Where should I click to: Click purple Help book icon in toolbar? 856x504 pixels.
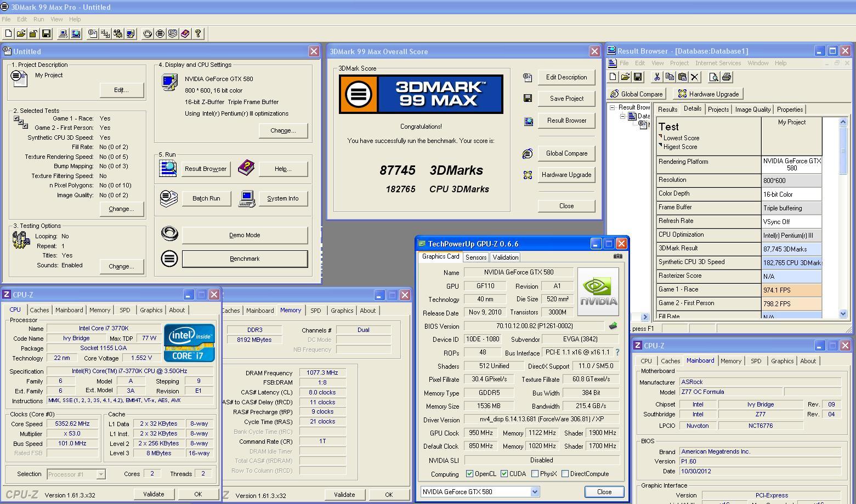click(185, 34)
